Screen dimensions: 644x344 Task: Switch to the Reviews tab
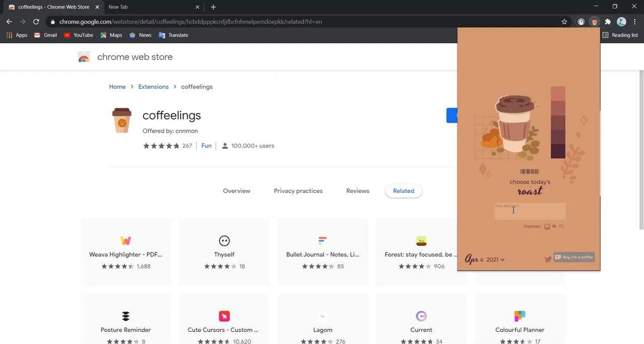pos(357,191)
